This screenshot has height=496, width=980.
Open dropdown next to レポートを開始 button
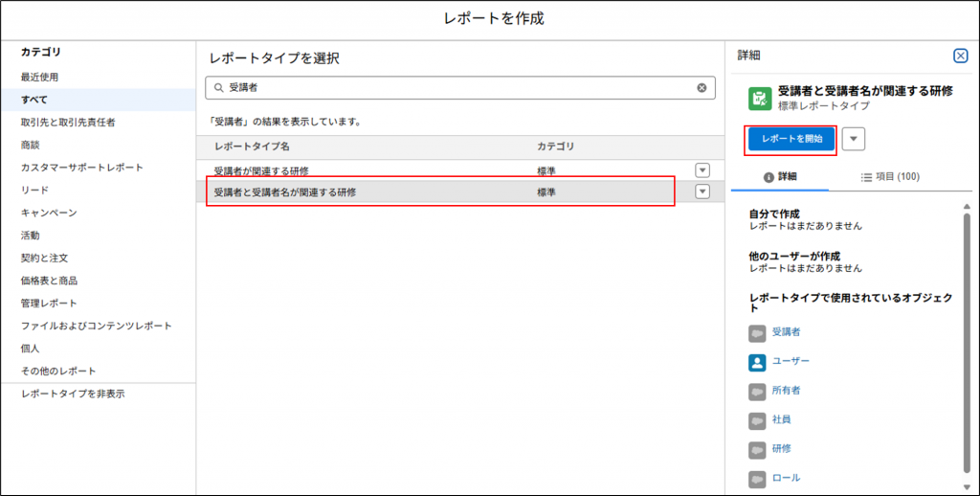(854, 139)
